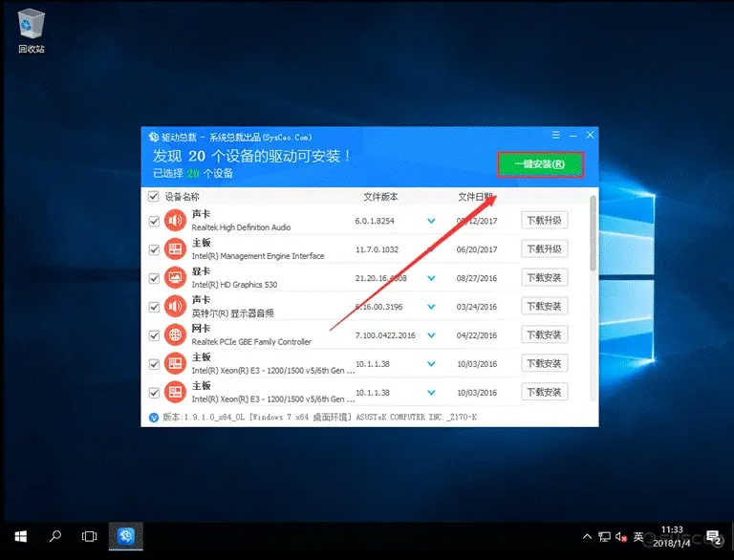Open taskbar search magnifier
Screen dimensions: 734x560
tap(54, 536)
